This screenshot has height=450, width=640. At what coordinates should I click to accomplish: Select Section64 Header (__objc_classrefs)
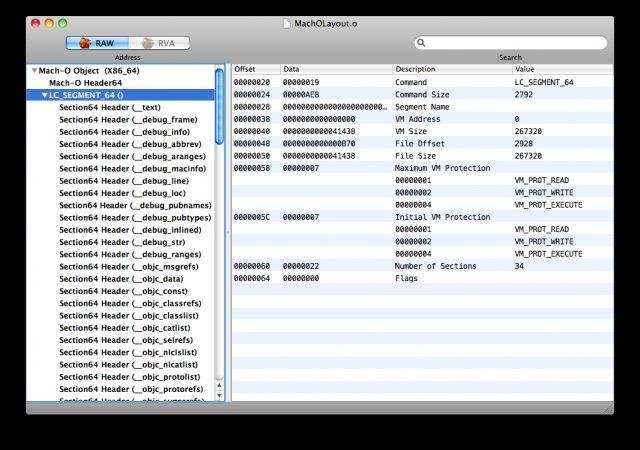130,303
